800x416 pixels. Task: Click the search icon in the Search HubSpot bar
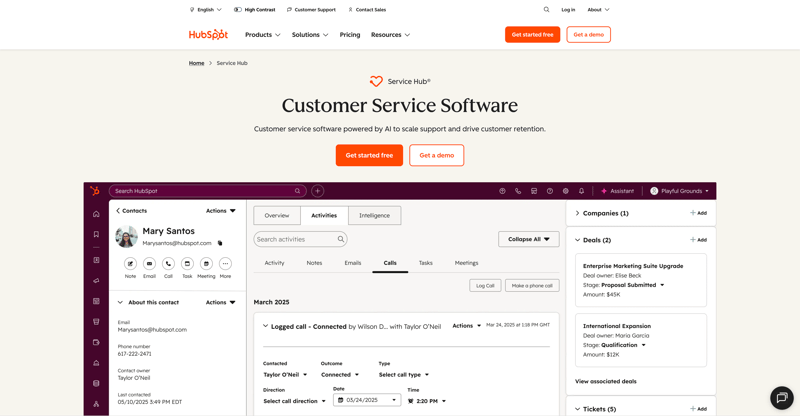[297, 191]
